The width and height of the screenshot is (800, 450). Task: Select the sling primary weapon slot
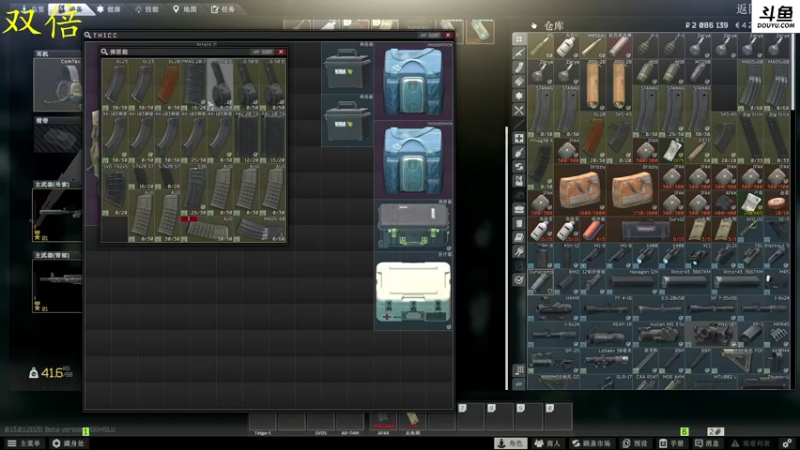[x=57, y=214]
